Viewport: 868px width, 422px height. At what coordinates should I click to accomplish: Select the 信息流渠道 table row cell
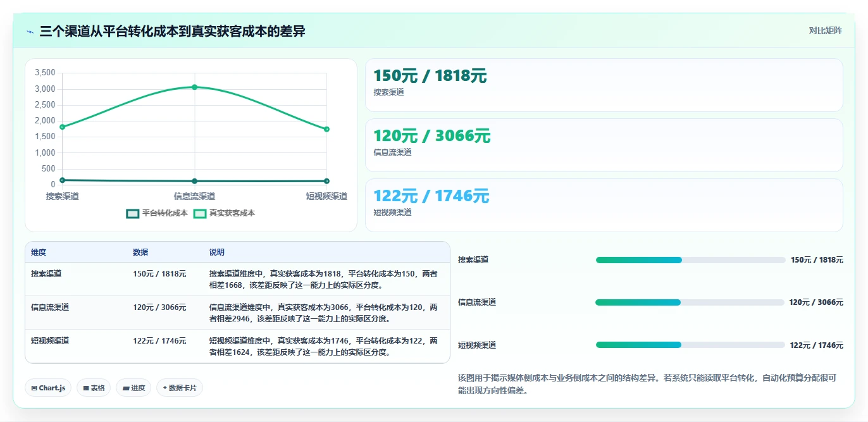[50, 307]
